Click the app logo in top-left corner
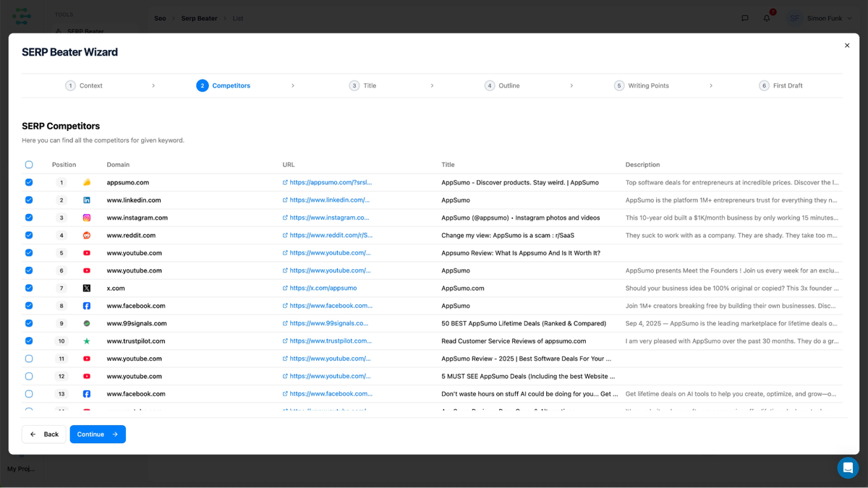Screen dimensions: 868x488 point(20,15)
